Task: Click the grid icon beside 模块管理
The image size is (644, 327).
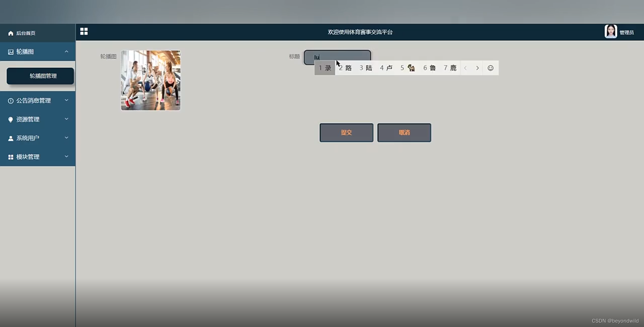Action: (x=10, y=157)
